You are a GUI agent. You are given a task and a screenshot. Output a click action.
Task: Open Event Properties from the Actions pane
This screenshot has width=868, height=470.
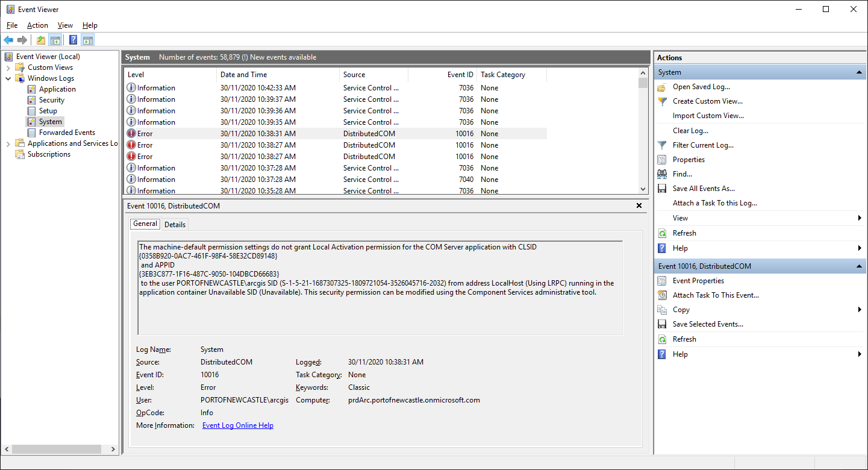(698, 280)
